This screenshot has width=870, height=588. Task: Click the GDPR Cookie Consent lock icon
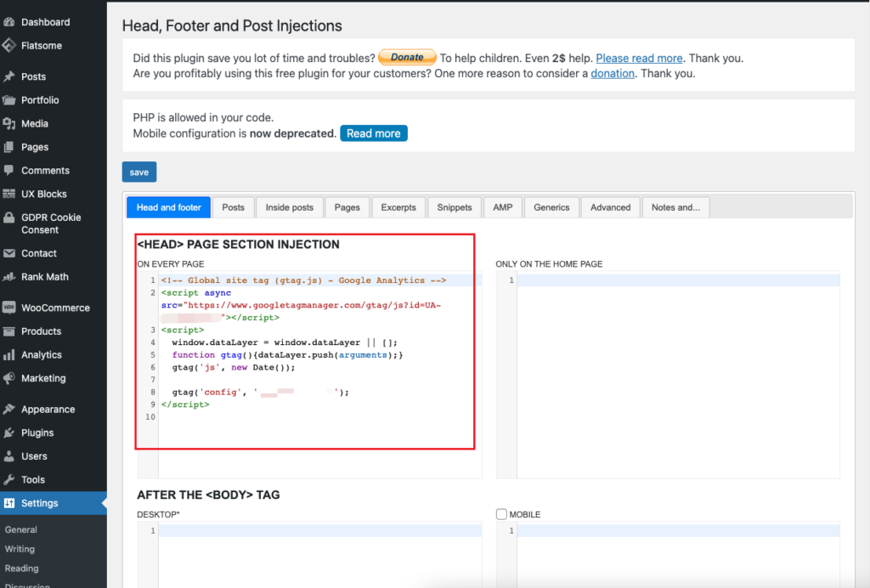(8, 218)
